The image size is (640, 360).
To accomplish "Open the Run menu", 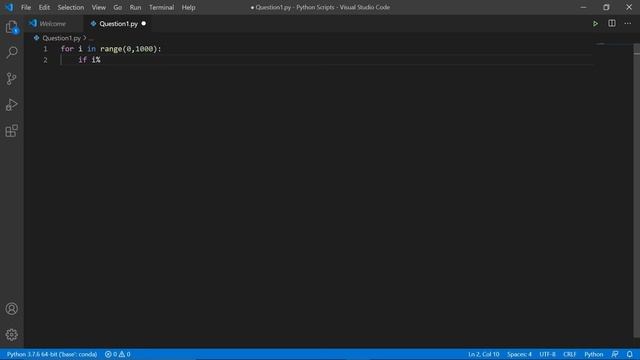I will pyautogui.click(x=135, y=7).
